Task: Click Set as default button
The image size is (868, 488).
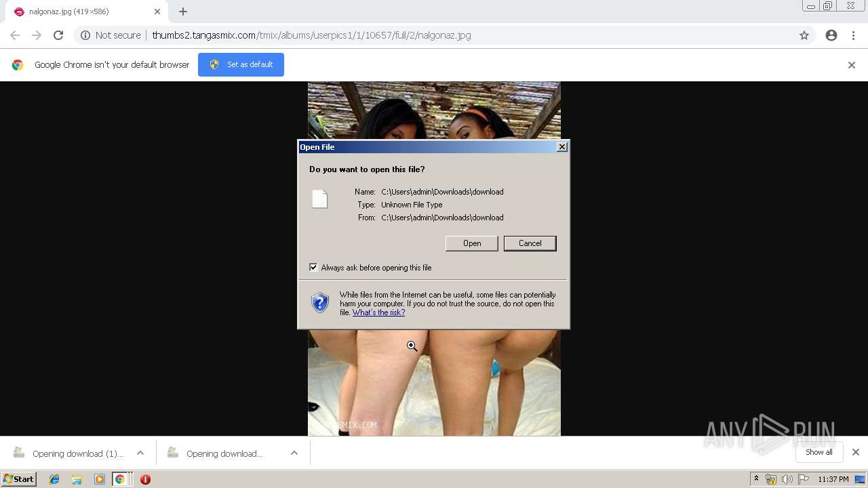Action: (241, 64)
